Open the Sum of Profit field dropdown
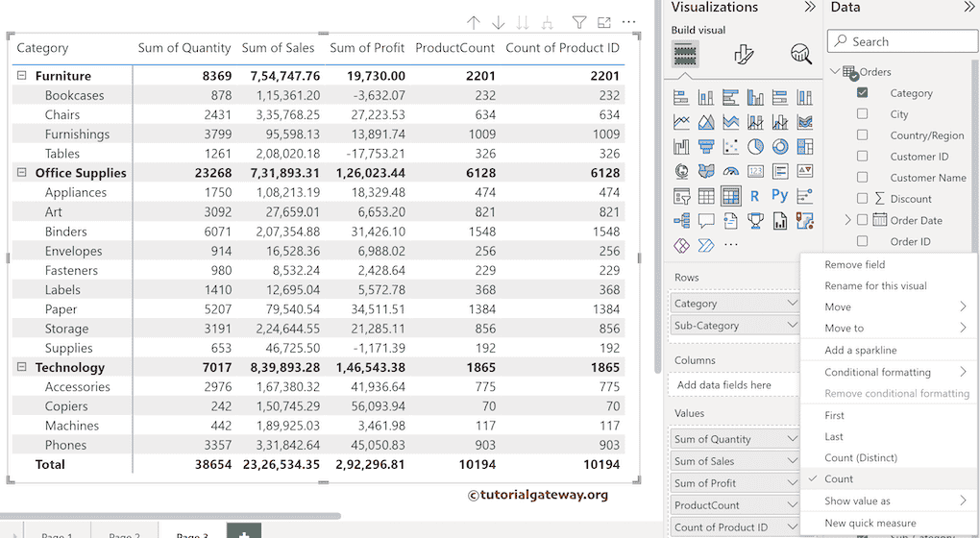This screenshot has width=980, height=538. [x=792, y=482]
